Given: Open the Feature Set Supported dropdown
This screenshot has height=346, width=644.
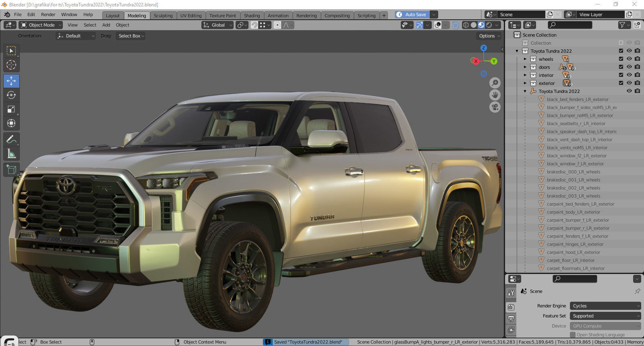Looking at the screenshot, I should click(605, 316).
